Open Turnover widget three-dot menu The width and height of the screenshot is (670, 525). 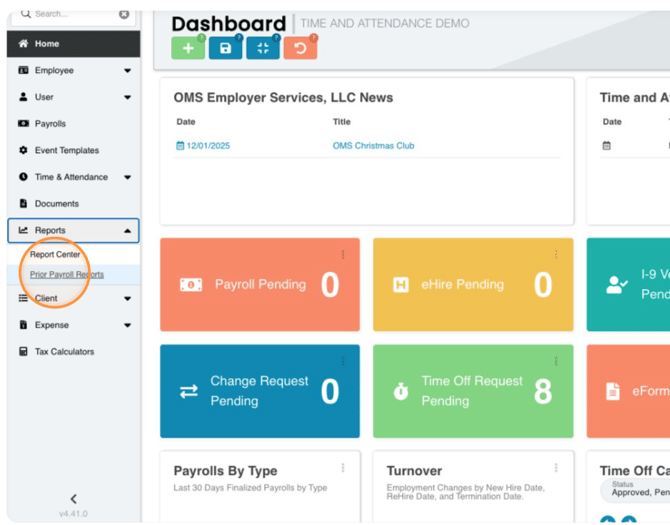[x=556, y=468]
